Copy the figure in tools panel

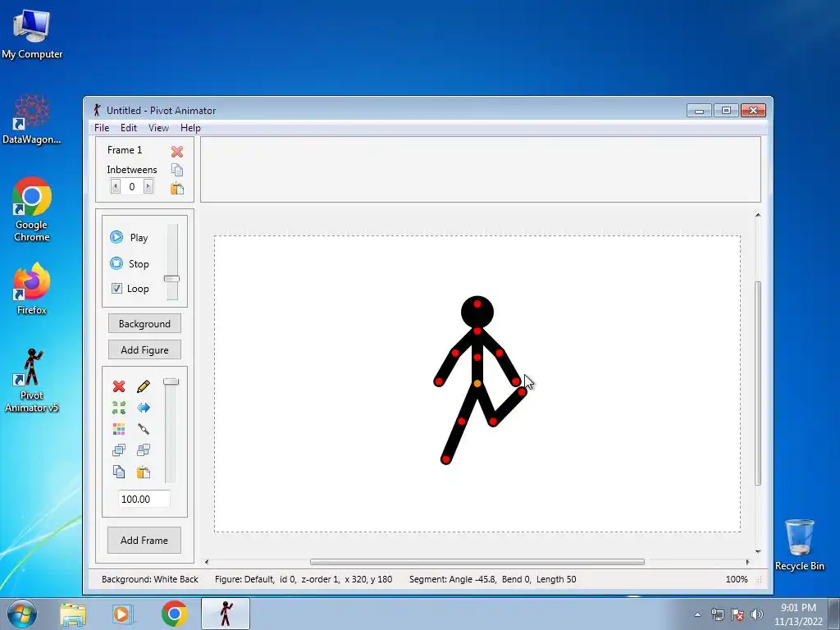point(119,472)
